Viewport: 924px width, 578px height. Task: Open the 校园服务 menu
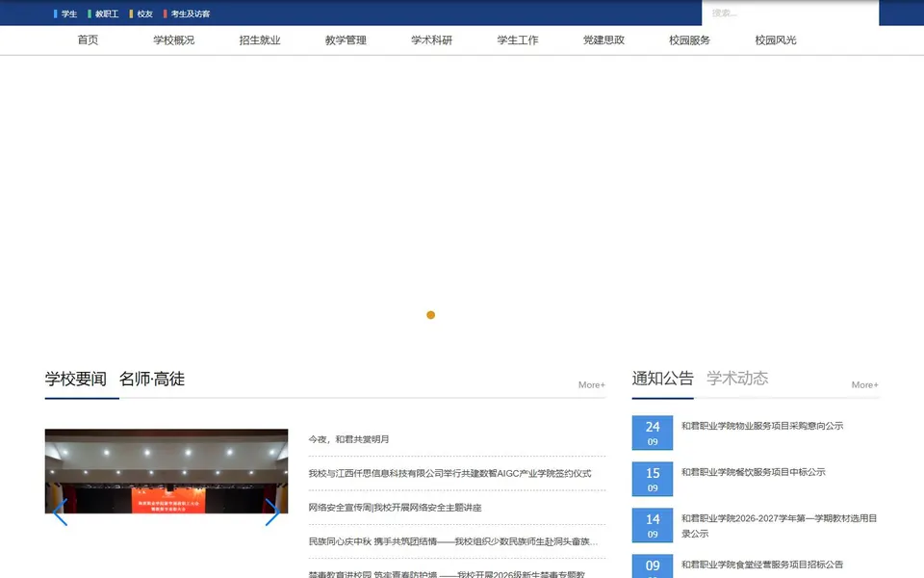pos(690,40)
